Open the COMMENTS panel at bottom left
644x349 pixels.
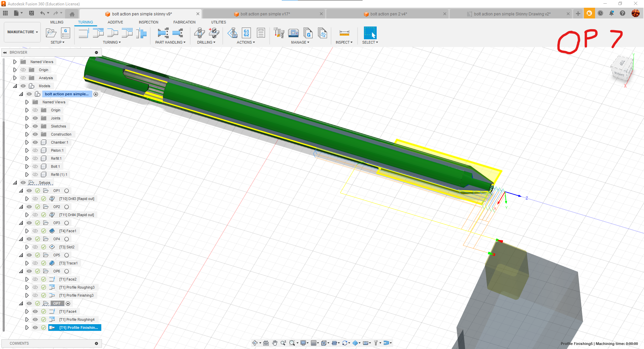click(19, 343)
